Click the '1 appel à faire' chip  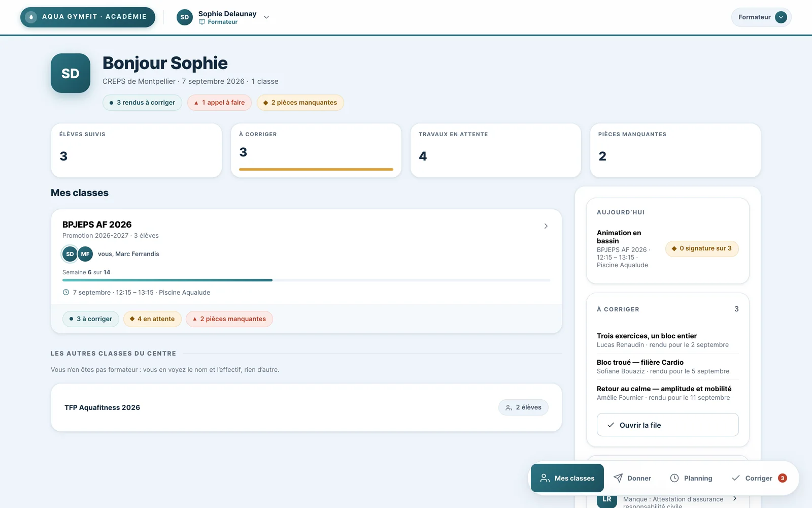(x=219, y=103)
